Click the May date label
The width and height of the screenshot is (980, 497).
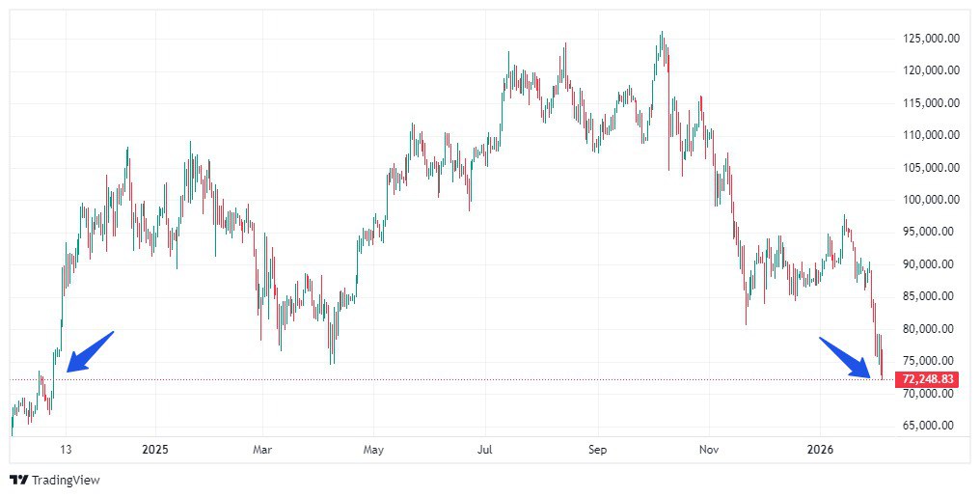(374, 450)
